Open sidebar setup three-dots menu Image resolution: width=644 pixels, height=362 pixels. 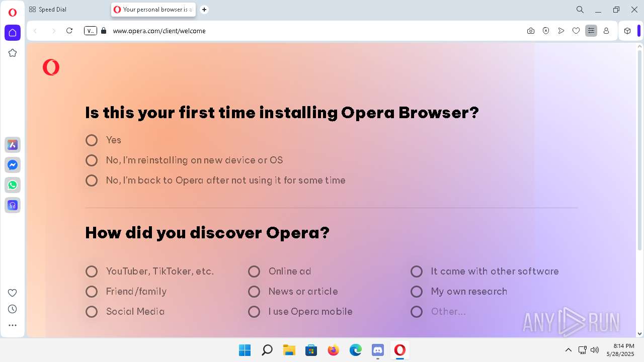tap(13, 325)
